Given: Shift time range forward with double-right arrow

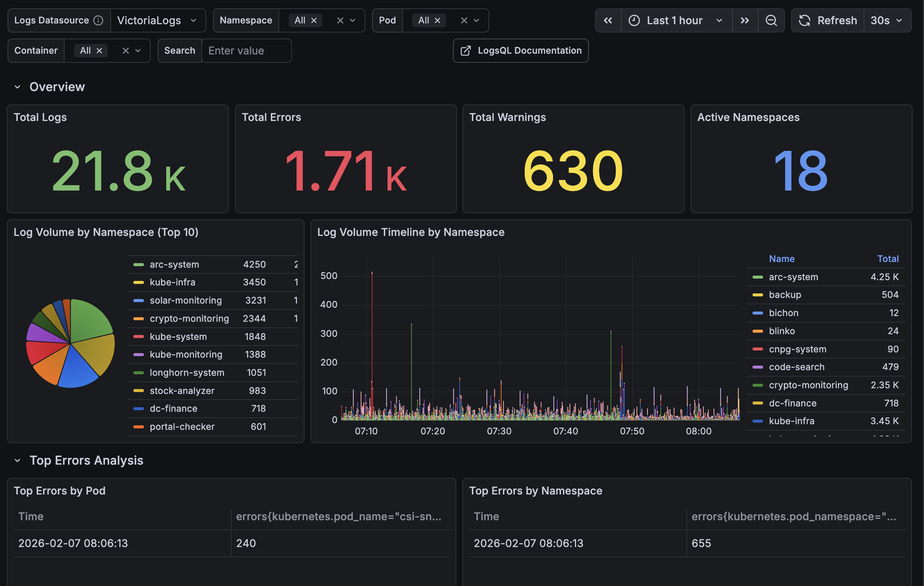Looking at the screenshot, I should (x=745, y=20).
